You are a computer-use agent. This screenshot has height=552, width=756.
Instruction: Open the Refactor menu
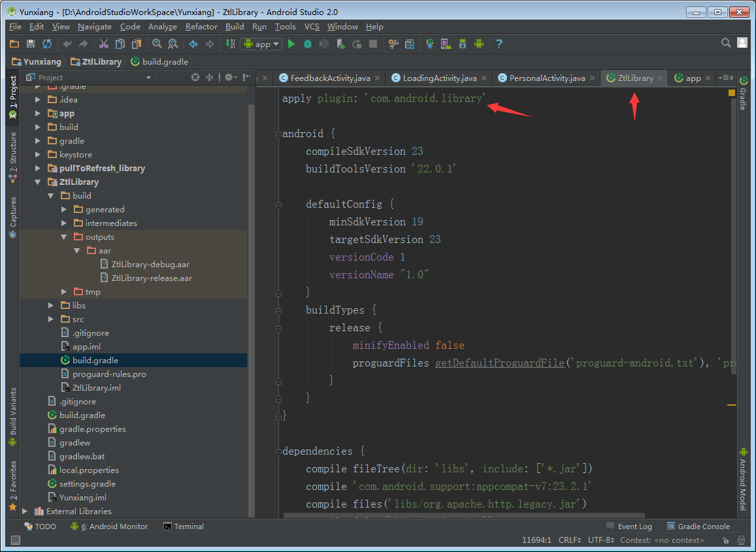click(x=201, y=27)
